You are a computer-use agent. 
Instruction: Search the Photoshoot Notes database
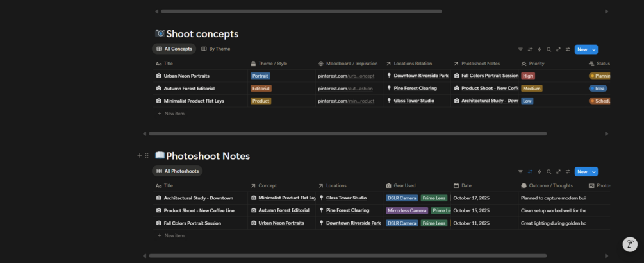coord(549,172)
